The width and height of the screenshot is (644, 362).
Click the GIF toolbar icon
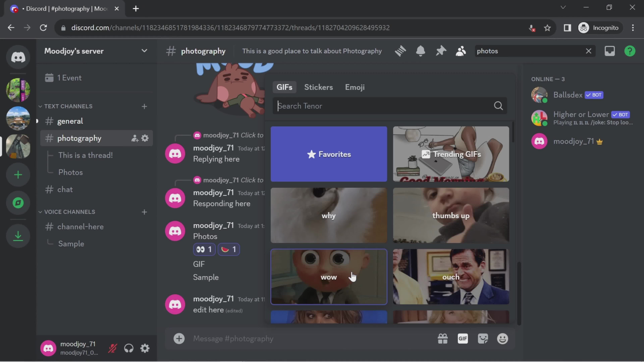tap(463, 339)
